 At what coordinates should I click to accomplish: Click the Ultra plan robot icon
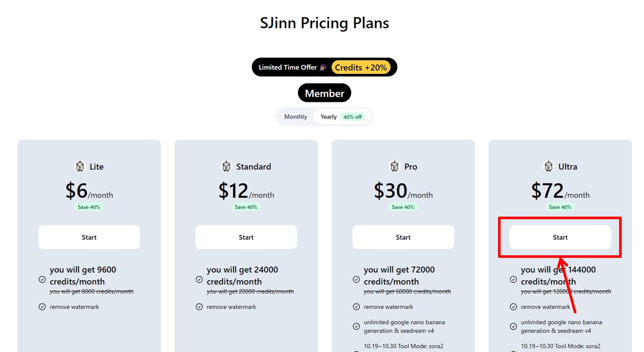pos(548,166)
